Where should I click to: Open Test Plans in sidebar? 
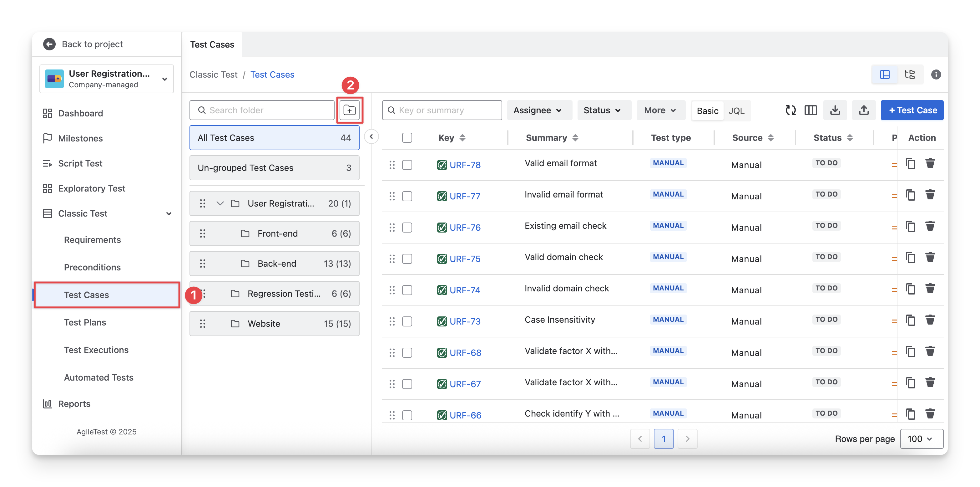(x=85, y=322)
